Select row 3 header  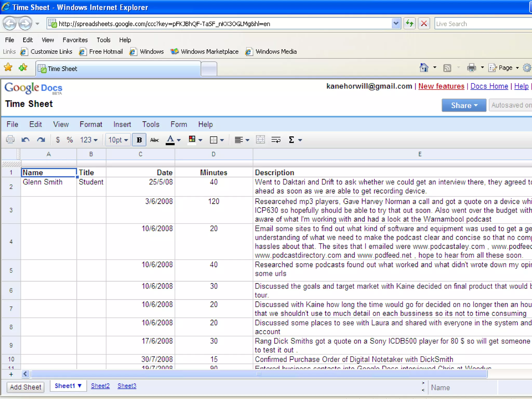pos(11,210)
